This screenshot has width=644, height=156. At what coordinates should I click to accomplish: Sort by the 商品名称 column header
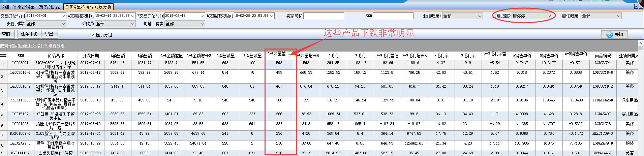pos(56,56)
